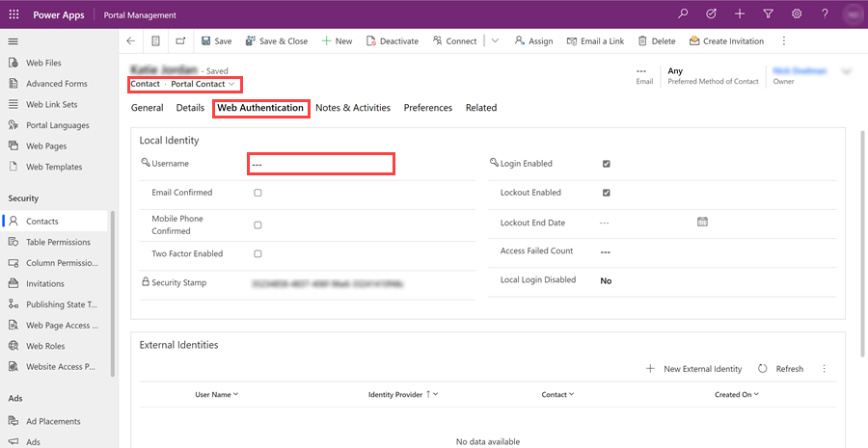Screen dimensions: 868x448
Task: Toggle the Login Enabled checkbox
Action: (607, 164)
